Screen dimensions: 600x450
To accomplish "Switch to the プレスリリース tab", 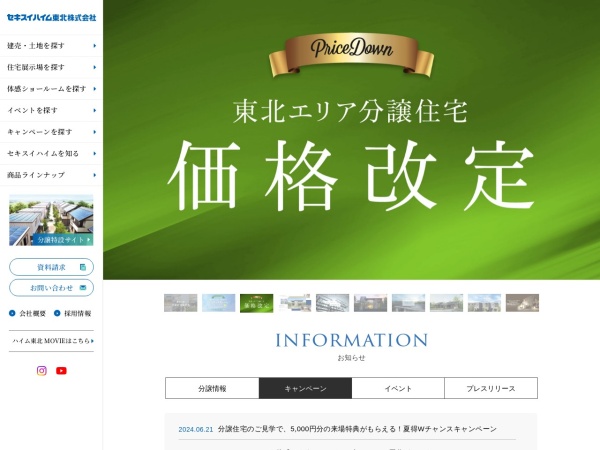I will [x=491, y=388].
